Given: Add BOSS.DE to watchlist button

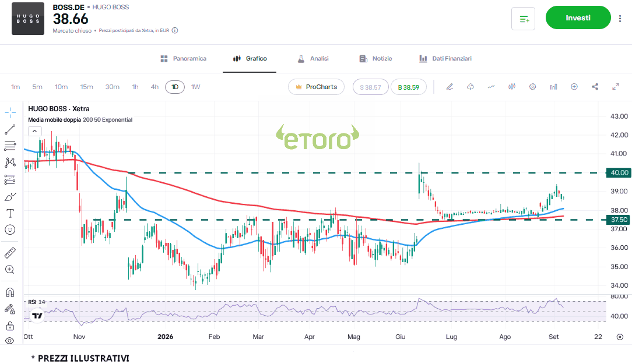Looking at the screenshot, I should point(523,19).
